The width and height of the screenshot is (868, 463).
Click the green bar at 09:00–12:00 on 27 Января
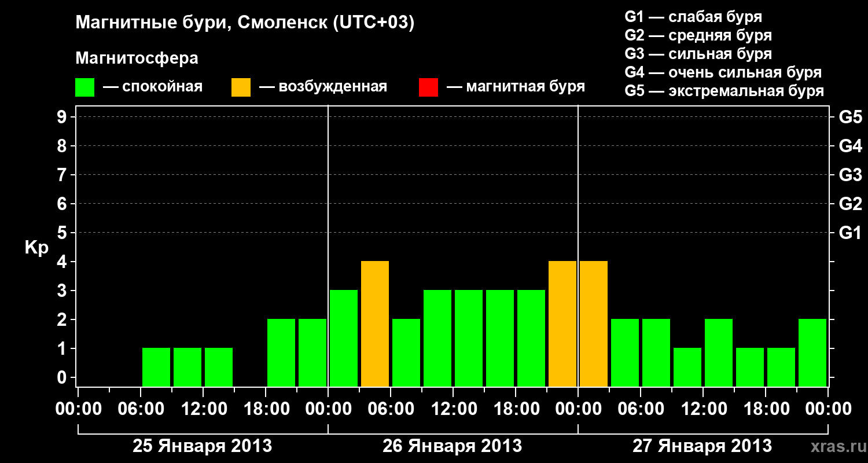(x=687, y=368)
